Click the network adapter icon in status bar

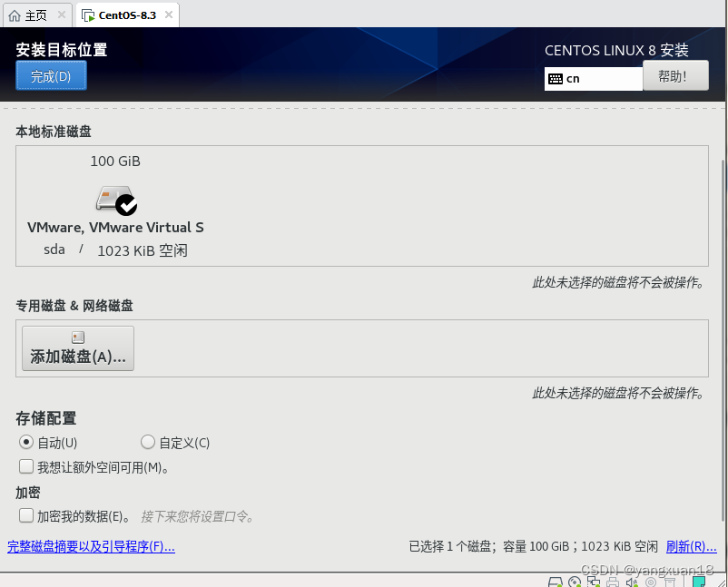click(x=594, y=582)
